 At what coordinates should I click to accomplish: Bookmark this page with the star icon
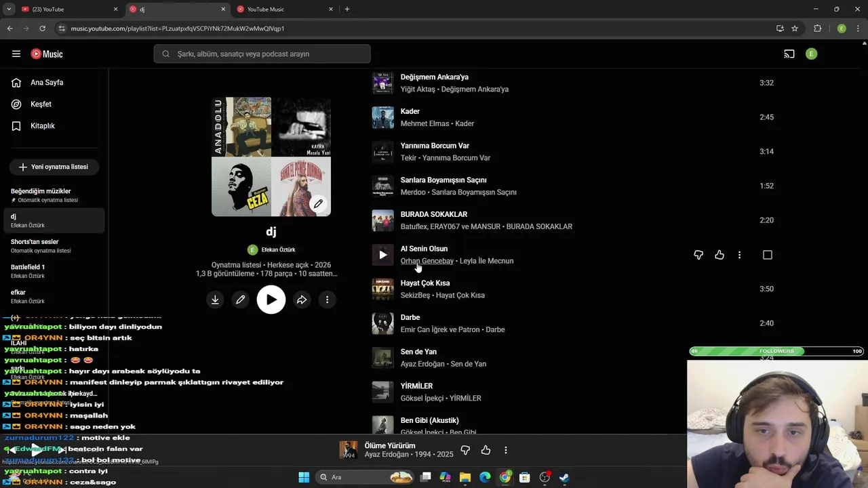coord(795,28)
